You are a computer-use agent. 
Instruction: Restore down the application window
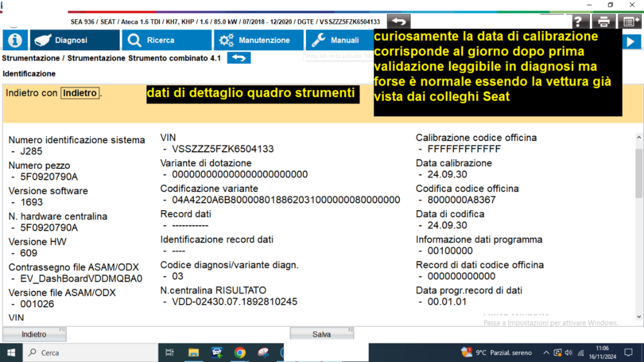(611, 5)
